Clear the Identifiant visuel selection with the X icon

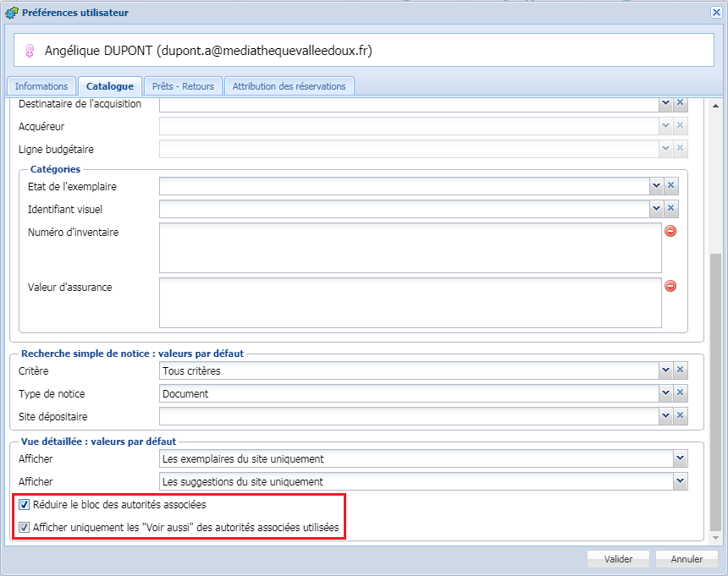point(671,208)
